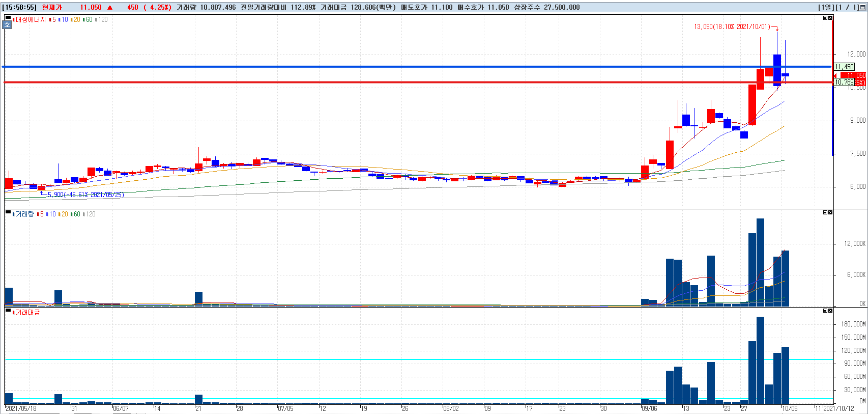Click the 매수호가 11,050 text
868x414 pixels.
[x=483, y=8]
